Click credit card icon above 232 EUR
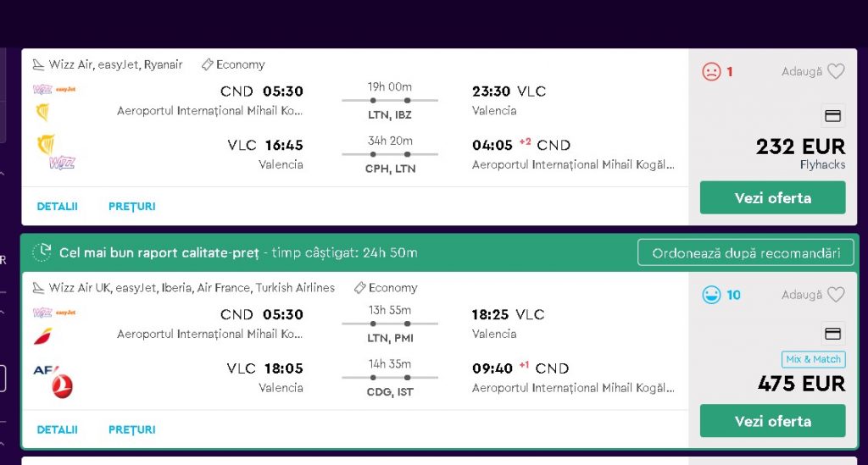Screen dimensions: 868x465 point(832,115)
